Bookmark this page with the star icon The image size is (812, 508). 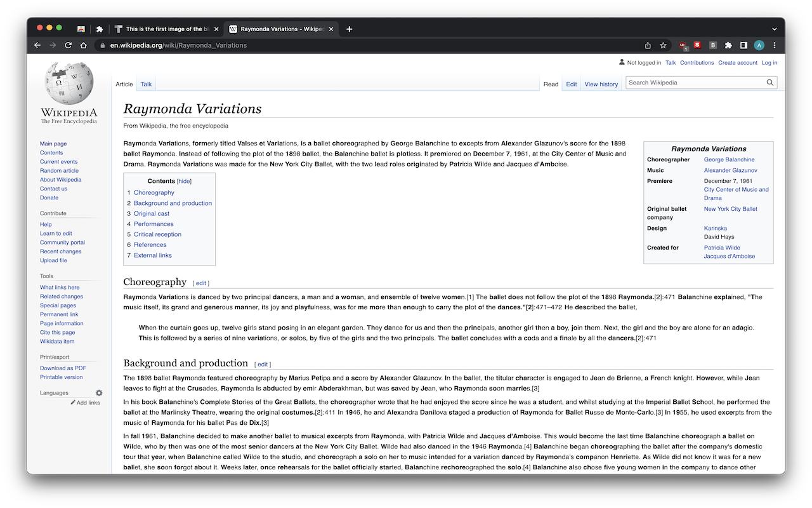[663, 45]
